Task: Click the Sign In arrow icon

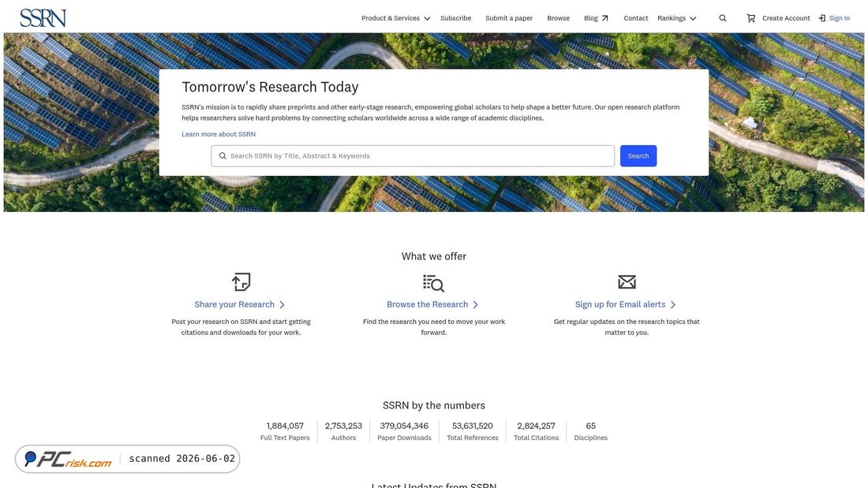Action: (x=822, y=18)
